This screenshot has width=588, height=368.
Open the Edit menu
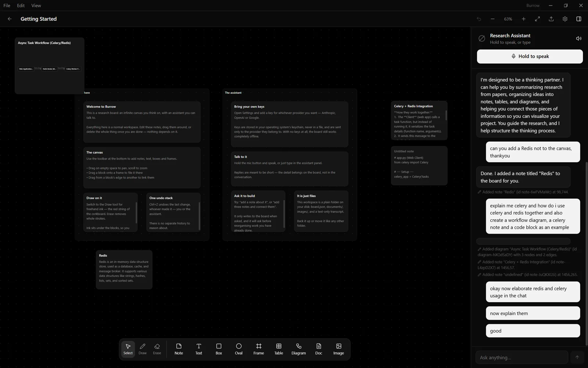coord(21,6)
